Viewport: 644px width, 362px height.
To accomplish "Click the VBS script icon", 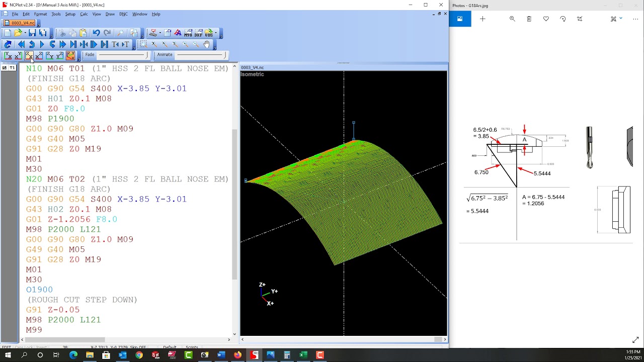I will click(208, 33).
